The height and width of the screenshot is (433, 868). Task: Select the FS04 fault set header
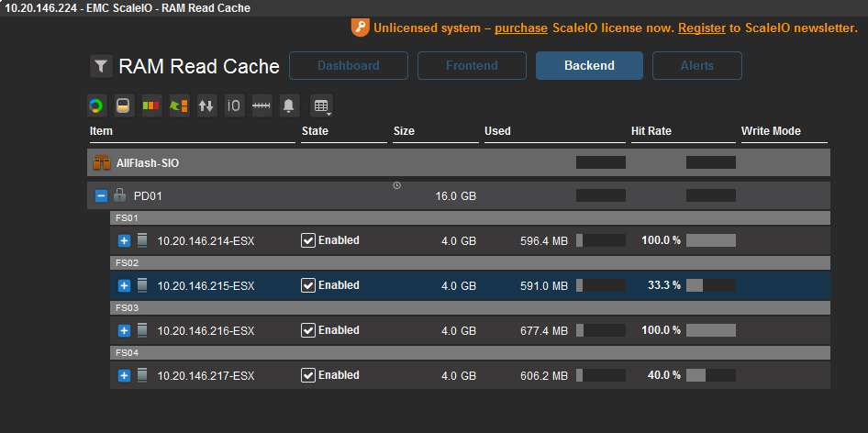[470, 352]
